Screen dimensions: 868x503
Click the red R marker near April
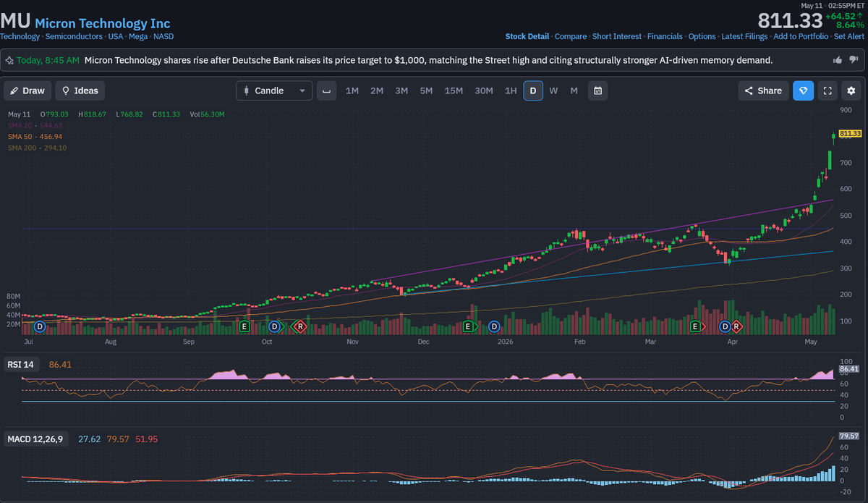(736, 327)
